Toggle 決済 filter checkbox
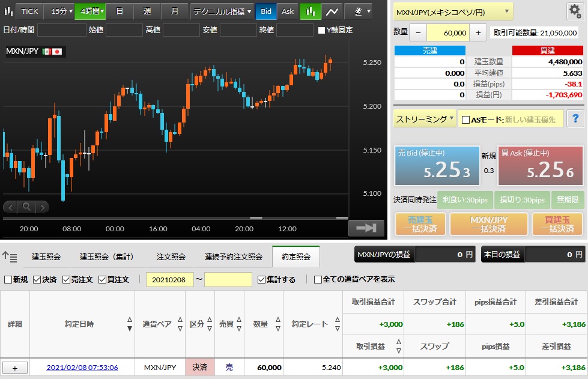 point(37,280)
